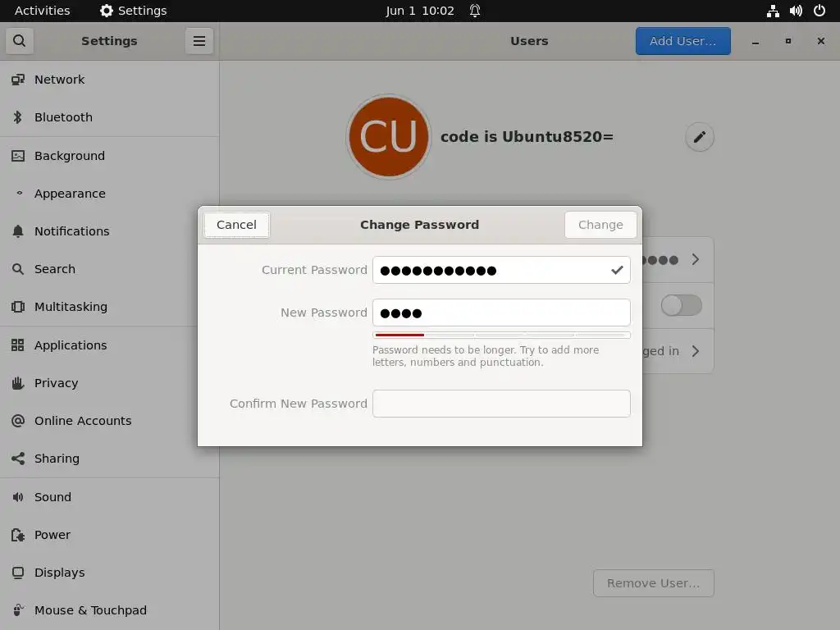Click the network icon in top bar
The width and height of the screenshot is (840, 630).
[x=773, y=11]
